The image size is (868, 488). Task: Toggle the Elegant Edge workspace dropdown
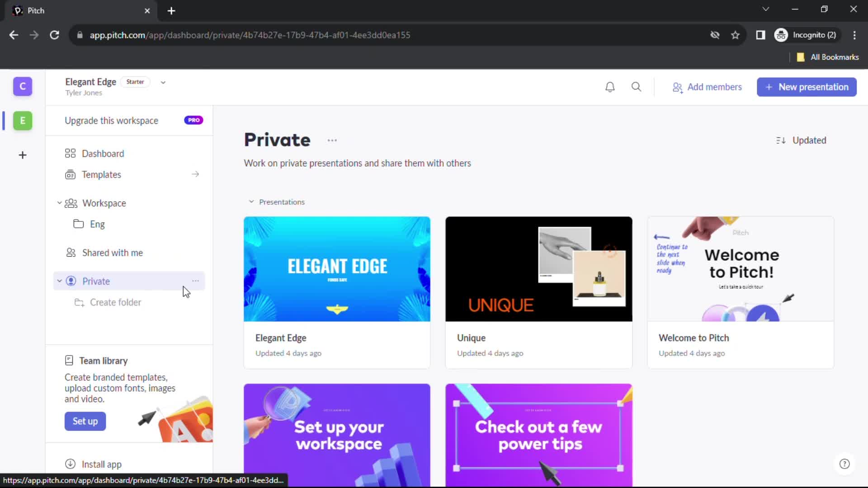coord(163,82)
